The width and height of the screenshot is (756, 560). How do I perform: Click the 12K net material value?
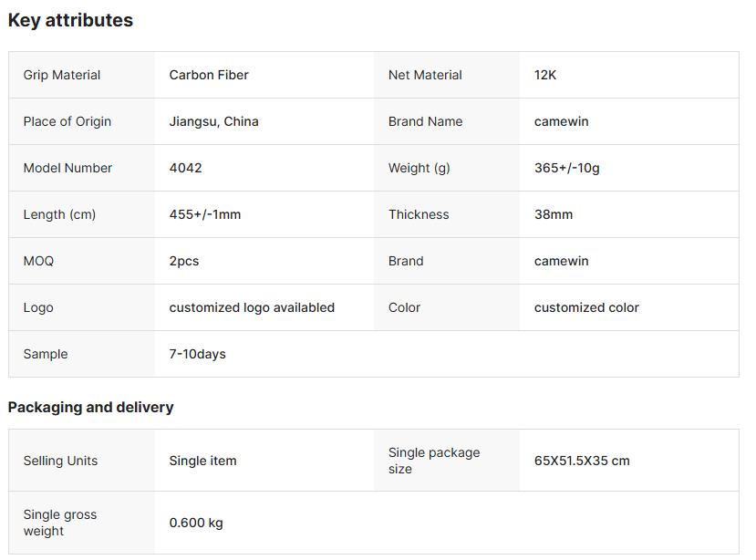pyautogui.click(x=545, y=75)
